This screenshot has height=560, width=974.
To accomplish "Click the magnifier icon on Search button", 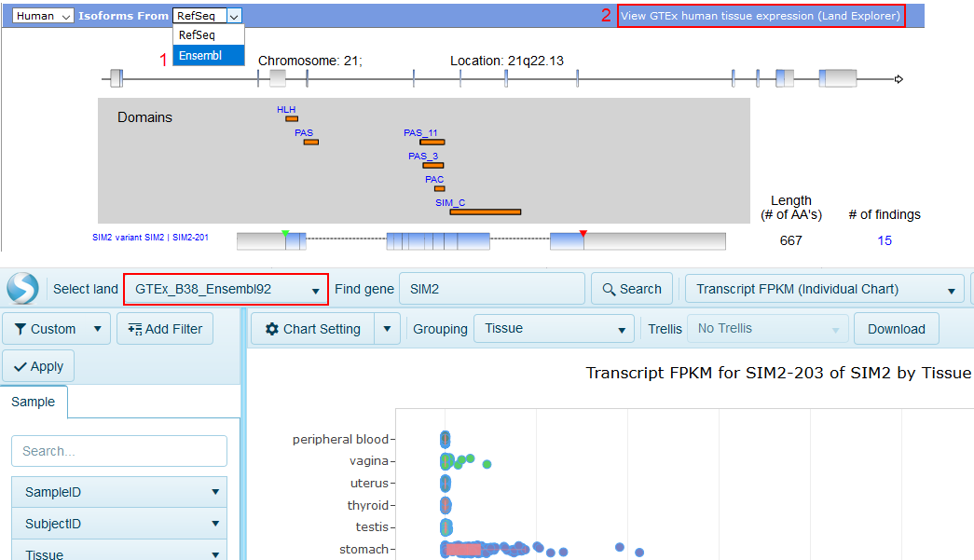I will tap(609, 289).
